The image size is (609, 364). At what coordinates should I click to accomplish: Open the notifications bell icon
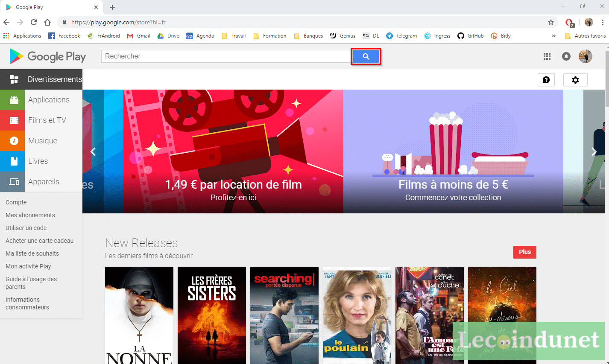click(566, 56)
